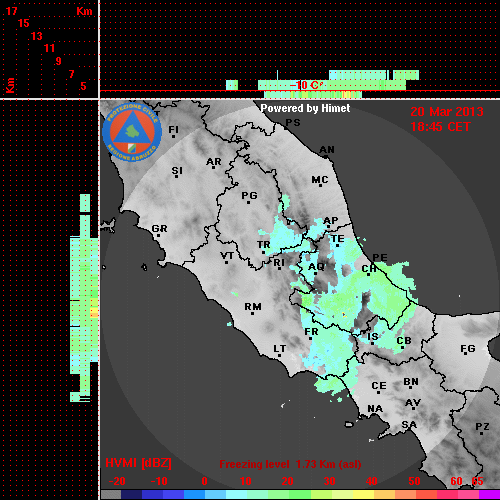Click the MC city label on the map
The height and width of the screenshot is (500, 500).
pos(320,180)
